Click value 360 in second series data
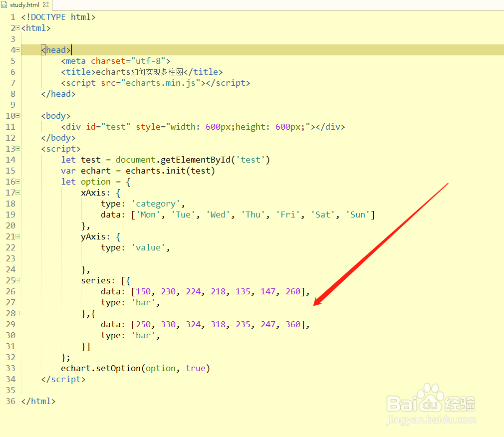Image resolution: width=504 pixels, height=437 pixels. point(293,325)
